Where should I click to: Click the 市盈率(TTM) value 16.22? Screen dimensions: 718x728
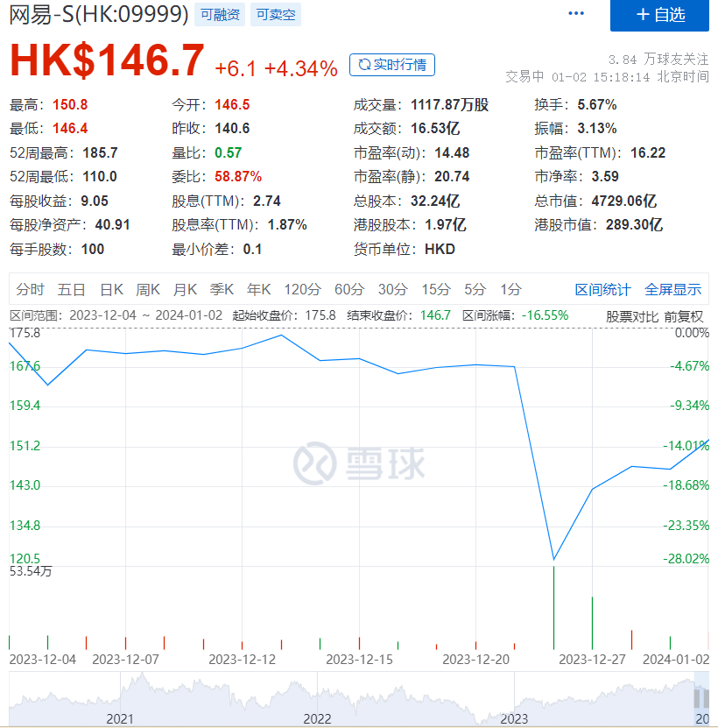(x=648, y=152)
